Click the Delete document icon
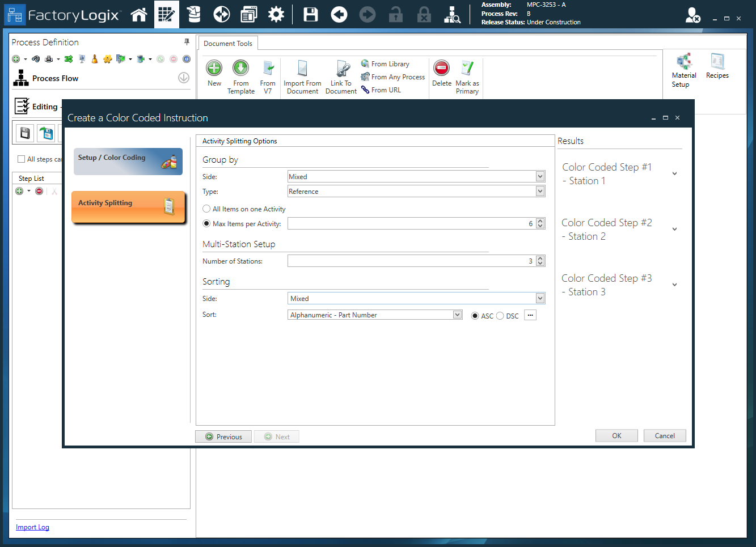The image size is (756, 547). tap(441, 69)
